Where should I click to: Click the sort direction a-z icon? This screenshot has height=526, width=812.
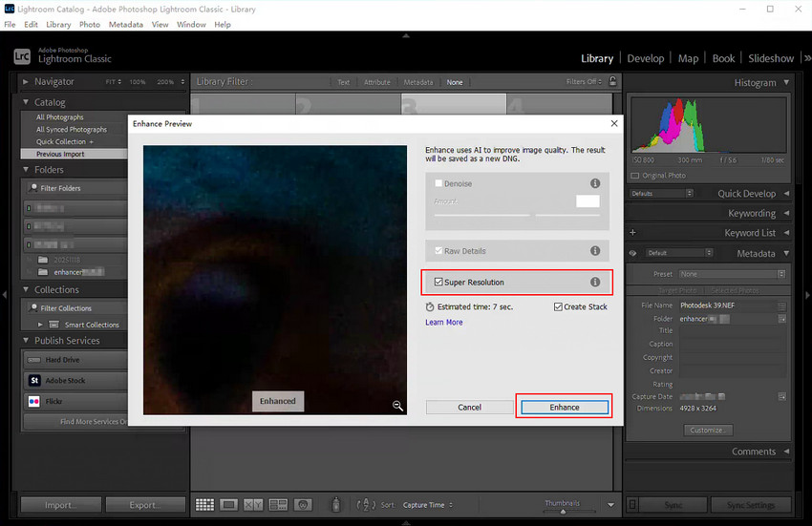pos(366,505)
